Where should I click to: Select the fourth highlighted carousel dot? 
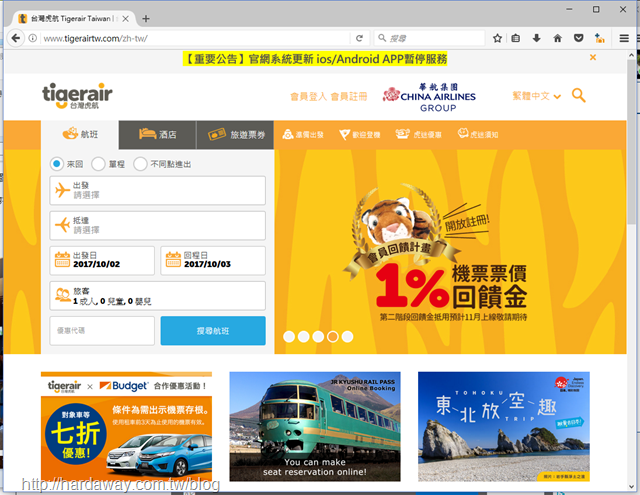pyautogui.click(x=333, y=337)
